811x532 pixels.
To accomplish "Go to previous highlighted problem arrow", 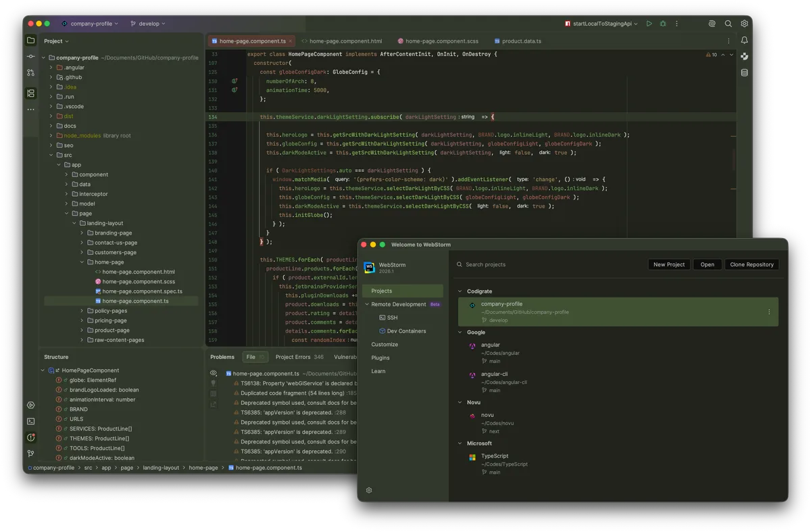I will 722,55.
